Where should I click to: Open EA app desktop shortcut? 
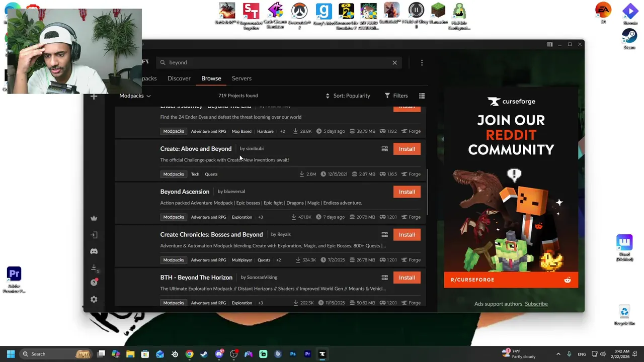(603, 13)
